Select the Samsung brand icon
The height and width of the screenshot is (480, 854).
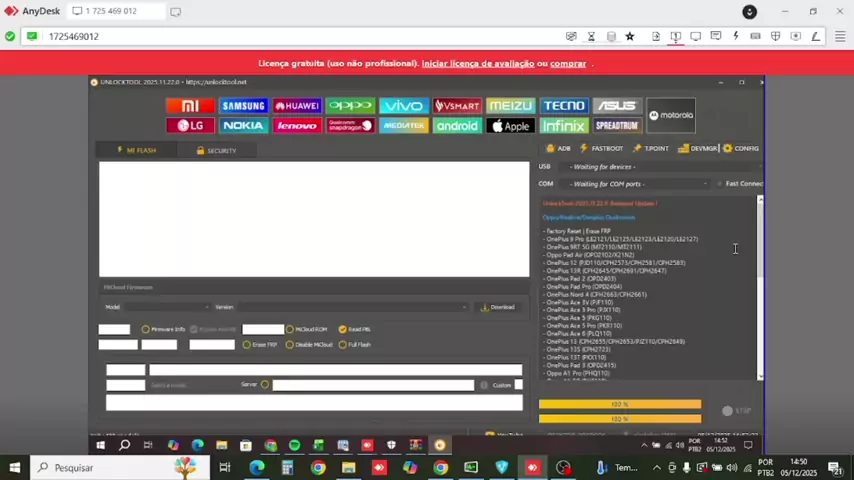coord(243,106)
